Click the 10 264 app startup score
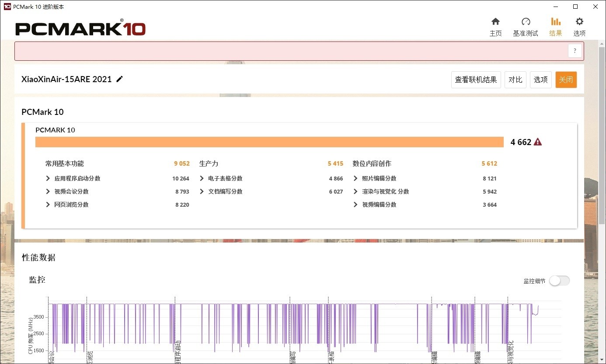The height and width of the screenshot is (364, 606). (181, 178)
